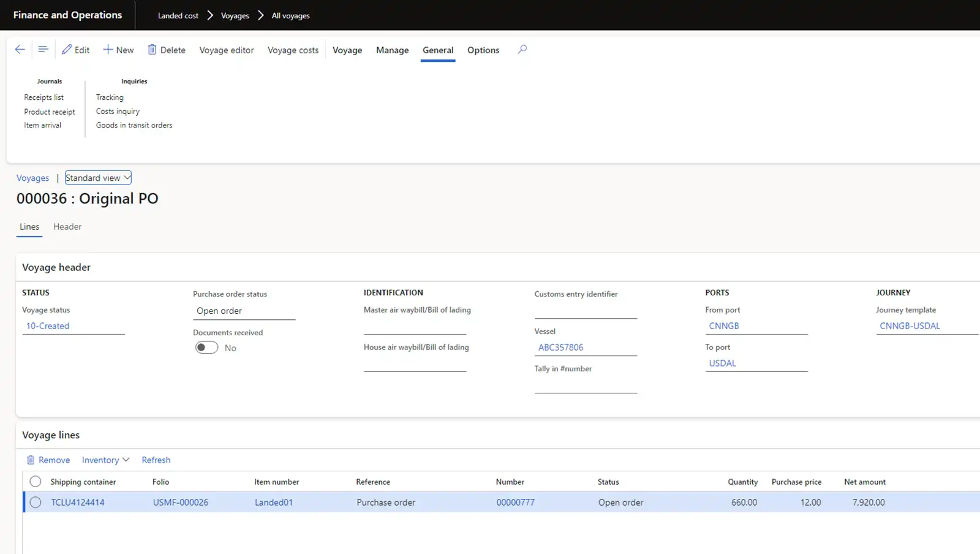This screenshot has width=980, height=554.
Task: Expand the Standard view dropdown
Action: pos(98,178)
